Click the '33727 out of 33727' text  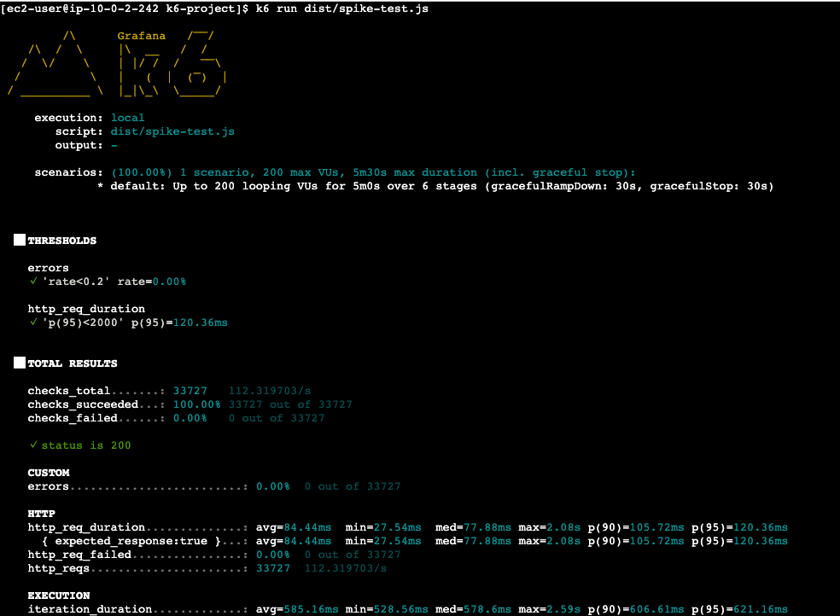pos(290,404)
